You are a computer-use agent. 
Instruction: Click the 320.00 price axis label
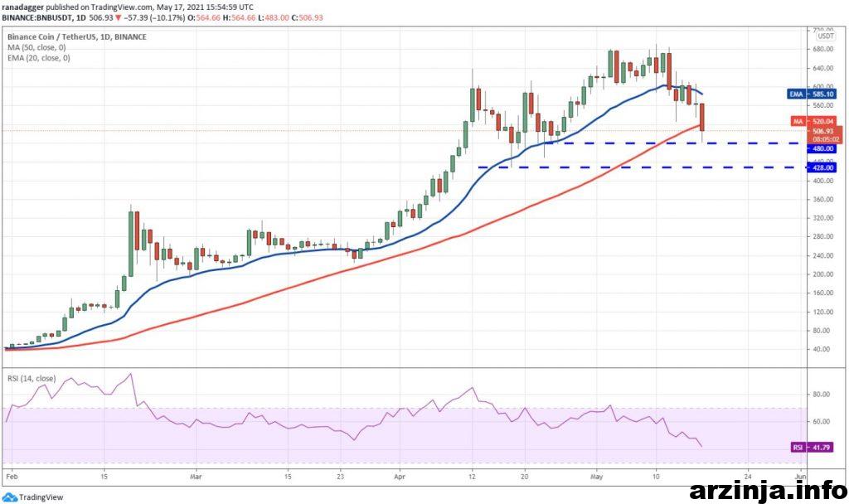click(823, 218)
